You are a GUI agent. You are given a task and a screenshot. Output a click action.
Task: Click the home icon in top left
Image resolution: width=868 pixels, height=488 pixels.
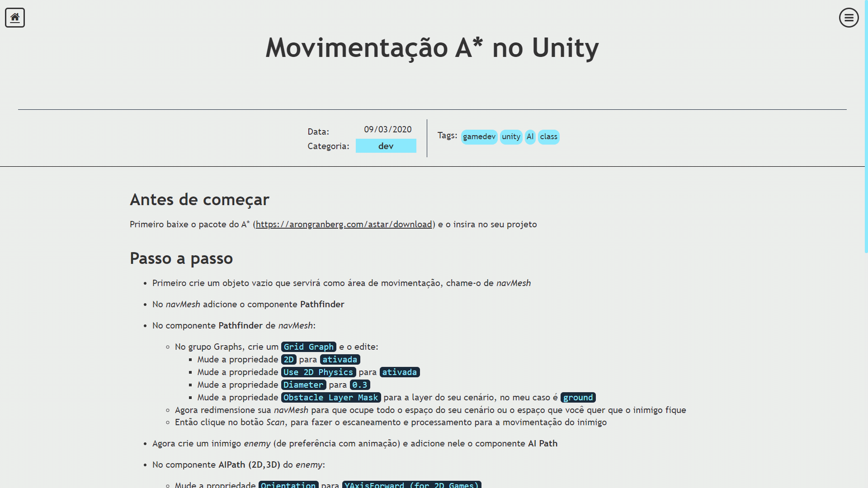[x=15, y=17]
